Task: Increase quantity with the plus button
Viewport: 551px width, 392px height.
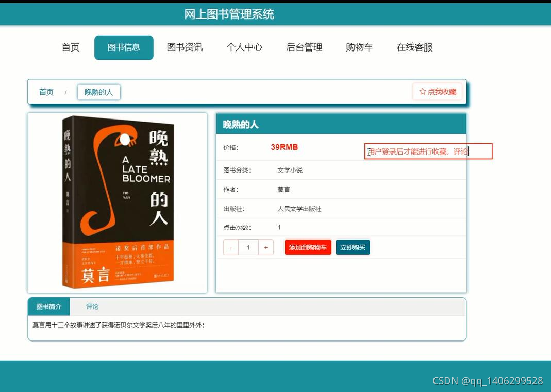Action: [x=265, y=247]
